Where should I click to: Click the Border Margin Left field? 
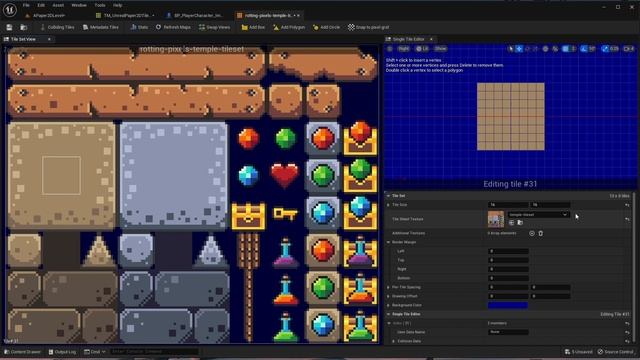point(508,251)
